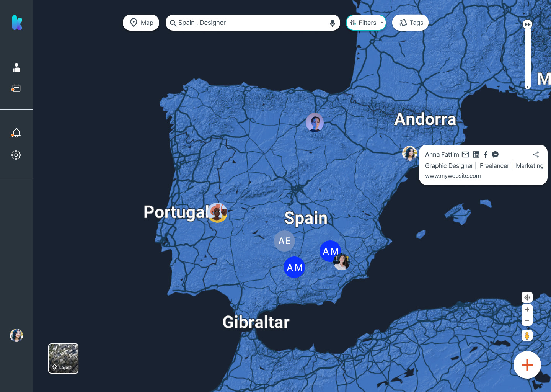Viewport: 551px width, 392px height.
Task: Open the notifications bell icon
Action: (x=16, y=133)
